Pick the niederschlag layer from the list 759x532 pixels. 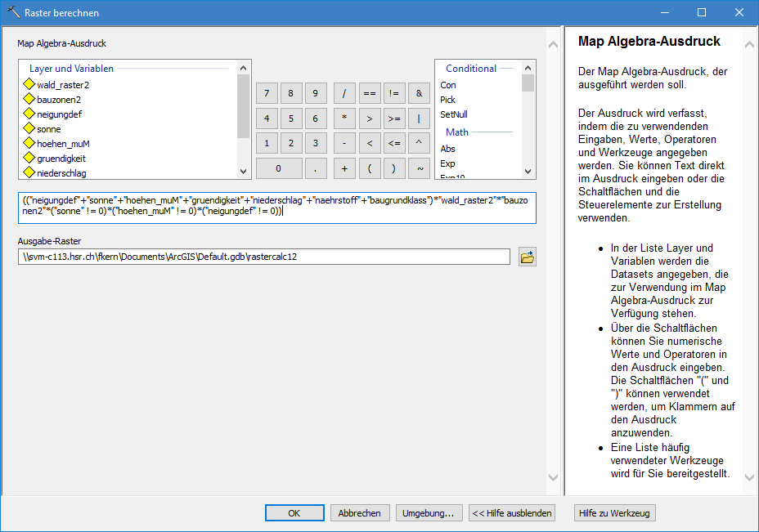[x=61, y=173]
